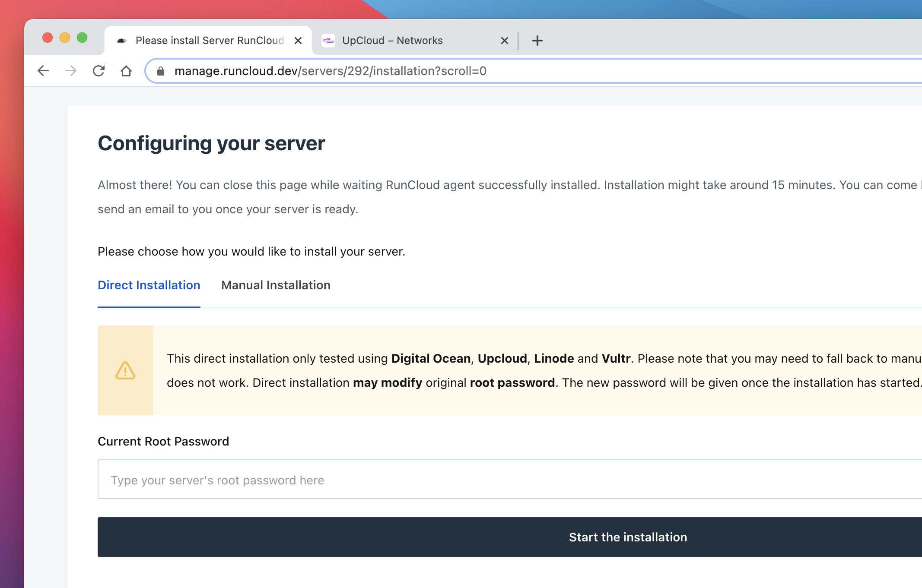Click the browser forward arrow

coord(71,71)
